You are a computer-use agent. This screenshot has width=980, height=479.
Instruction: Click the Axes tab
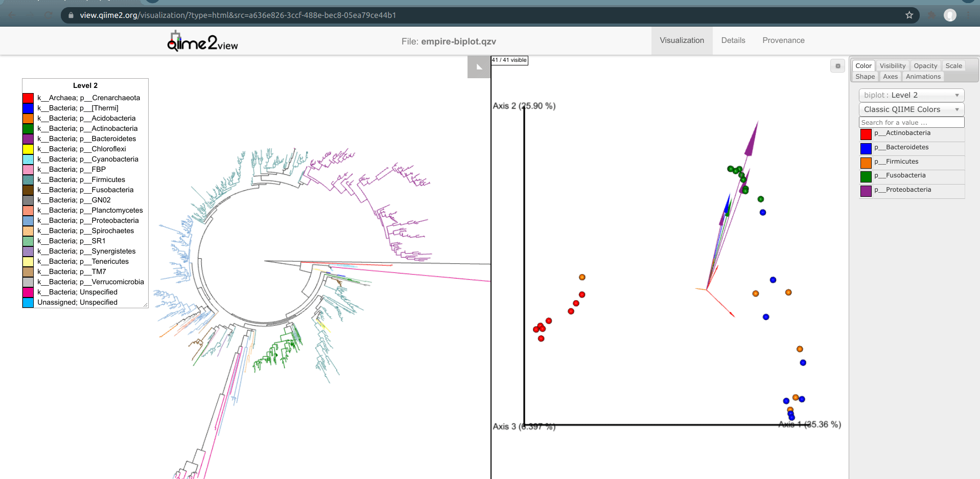coord(890,77)
